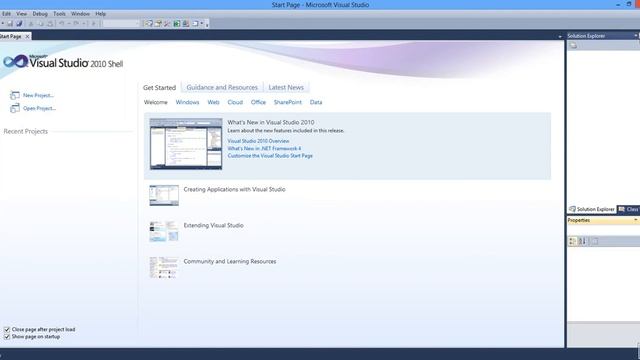Open the Edit menu
Image resolution: width=640 pixels, height=360 pixels.
tap(7, 14)
